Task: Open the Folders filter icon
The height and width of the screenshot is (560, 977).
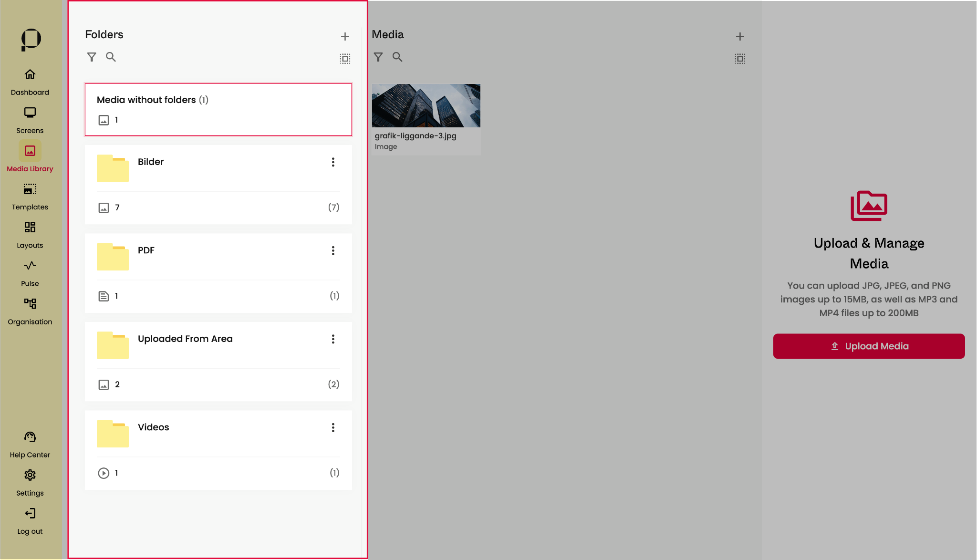Action: tap(92, 57)
